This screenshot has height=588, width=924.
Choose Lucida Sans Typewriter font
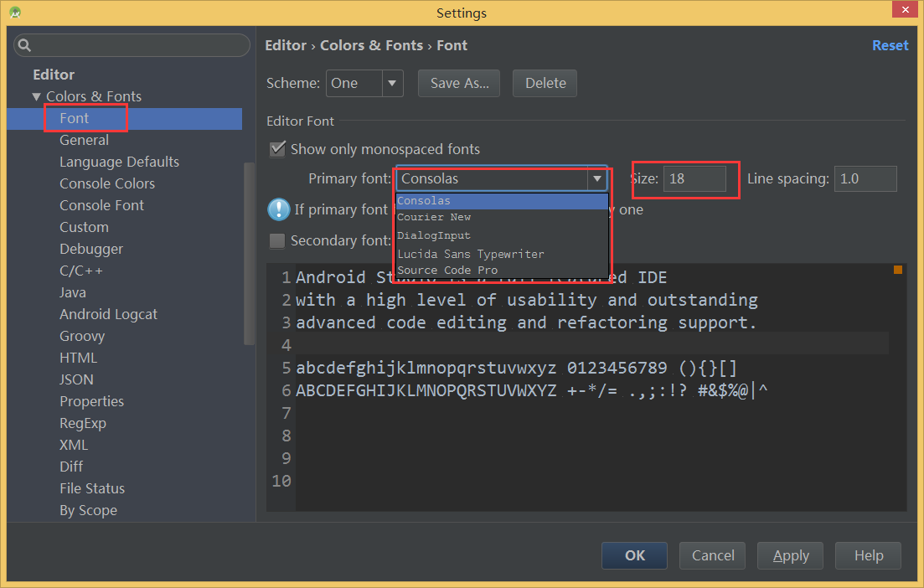click(x=502, y=254)
